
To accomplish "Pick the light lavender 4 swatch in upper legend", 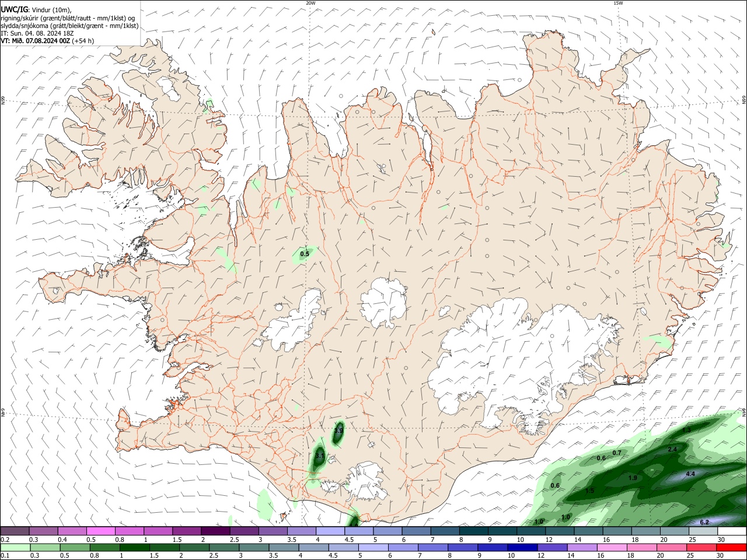I will [330, 531].
